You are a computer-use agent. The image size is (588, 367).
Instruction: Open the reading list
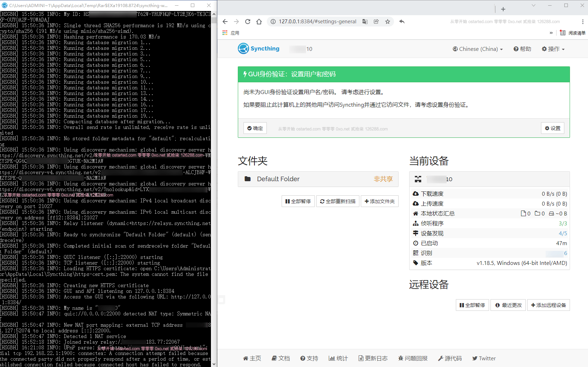pyautogui.click(x=572, y=33)
